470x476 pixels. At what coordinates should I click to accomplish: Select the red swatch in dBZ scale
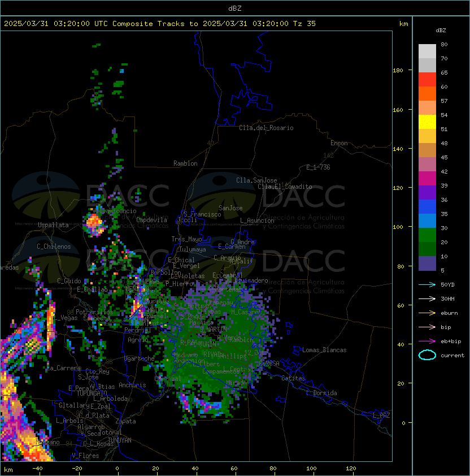[427, 80]
